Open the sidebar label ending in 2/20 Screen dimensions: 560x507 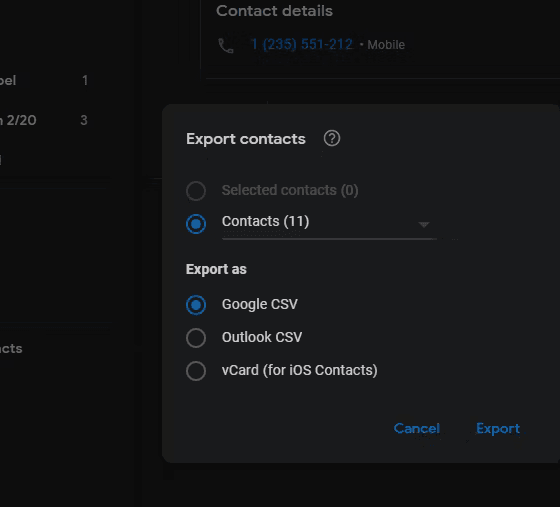tap(44, 120)
